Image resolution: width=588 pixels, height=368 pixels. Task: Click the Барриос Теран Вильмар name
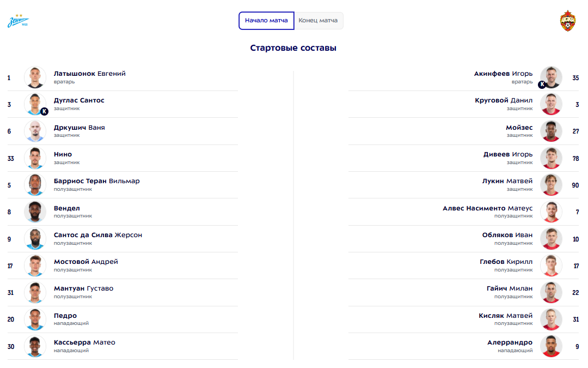click(x=96, y=181)
